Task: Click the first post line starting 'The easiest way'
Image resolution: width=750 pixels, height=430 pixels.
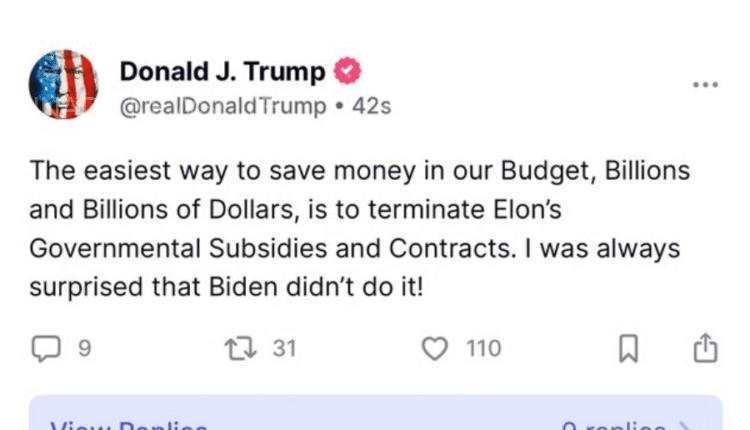Action: coord(360,170)
